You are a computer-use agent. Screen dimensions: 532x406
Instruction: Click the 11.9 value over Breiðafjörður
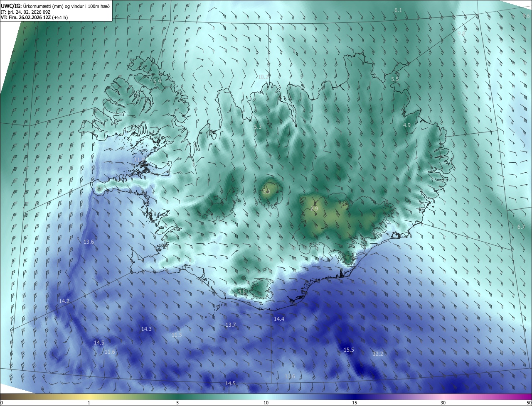click(140, 159)
